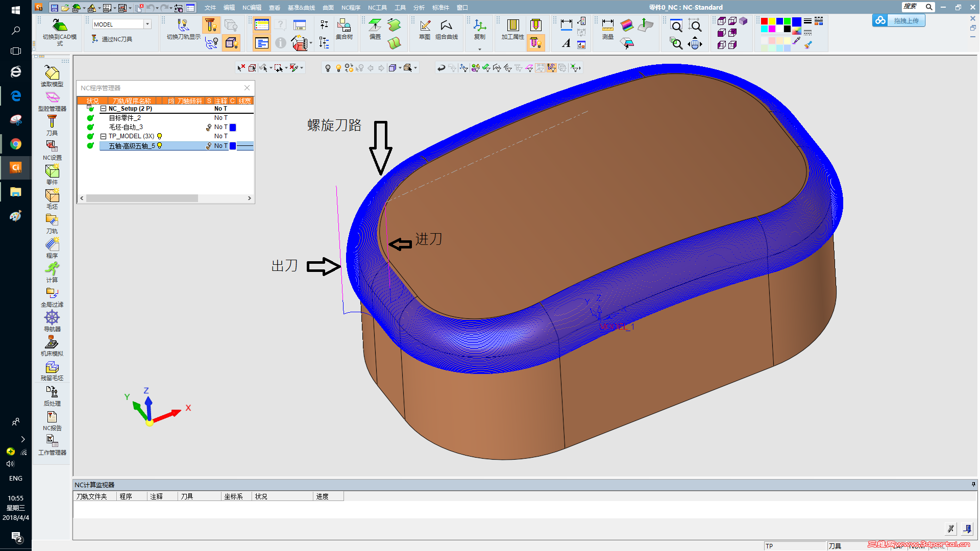The image size is (980, 551).
Task: Open the 机床模拟 machine simulation icon
Action: 52,342
